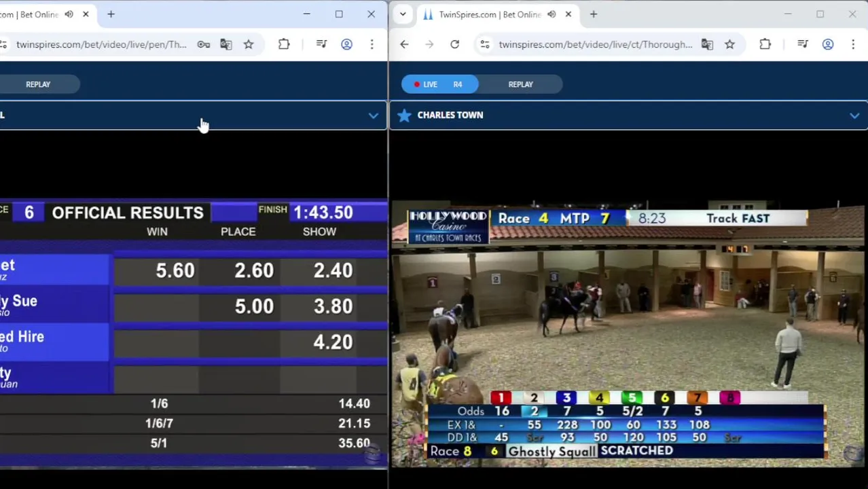This screenshot has width=868, height=489.
Task: Go forward in right browser window
Action: tap(429, 45)
